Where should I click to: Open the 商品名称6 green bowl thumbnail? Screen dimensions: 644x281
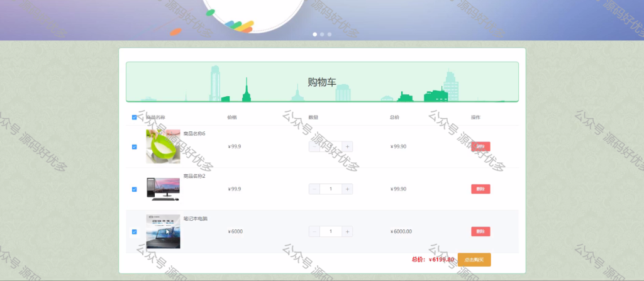pyautogui.click(x=163, y=146)
